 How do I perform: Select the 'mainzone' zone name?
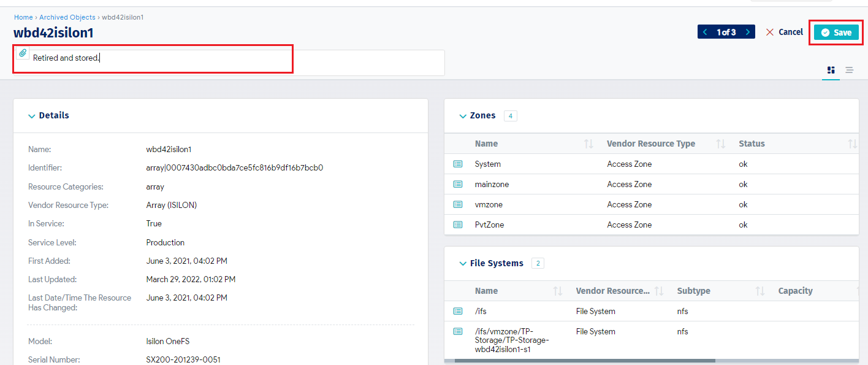[x=492, y=184]
